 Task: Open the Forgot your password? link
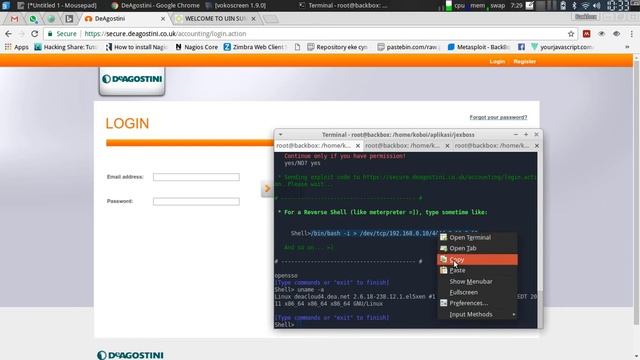498,118
